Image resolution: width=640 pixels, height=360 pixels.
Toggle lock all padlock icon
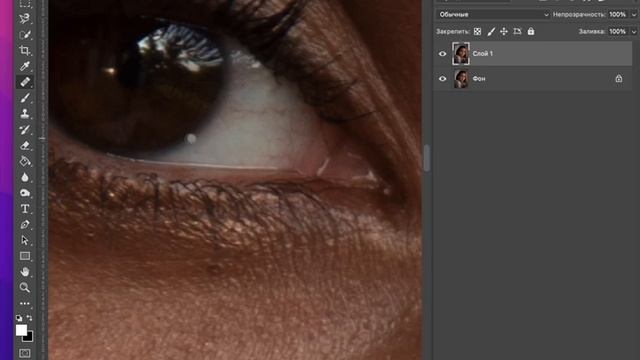click(531, 31)
